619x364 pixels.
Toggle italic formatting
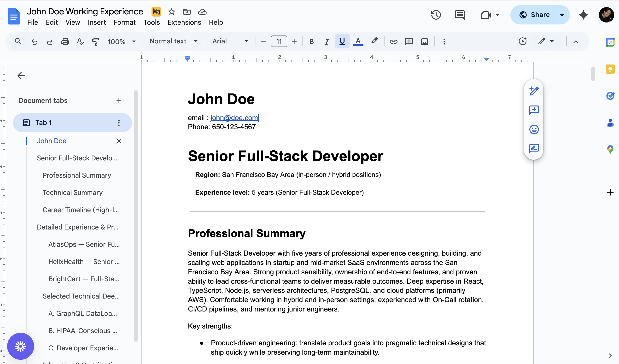(327, 41)
